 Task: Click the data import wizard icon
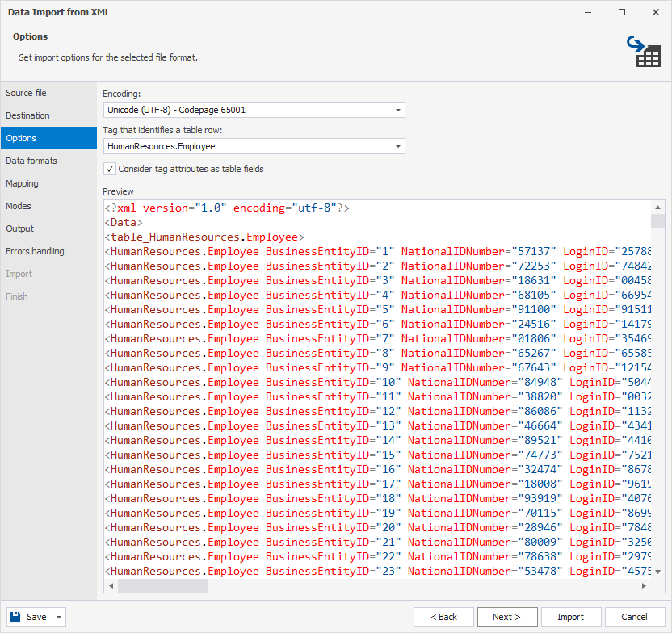[x=644, y=51]
